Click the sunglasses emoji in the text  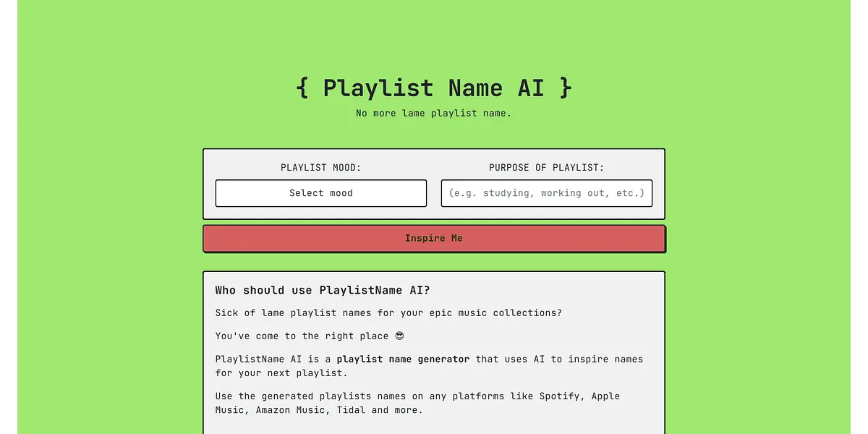399,336
